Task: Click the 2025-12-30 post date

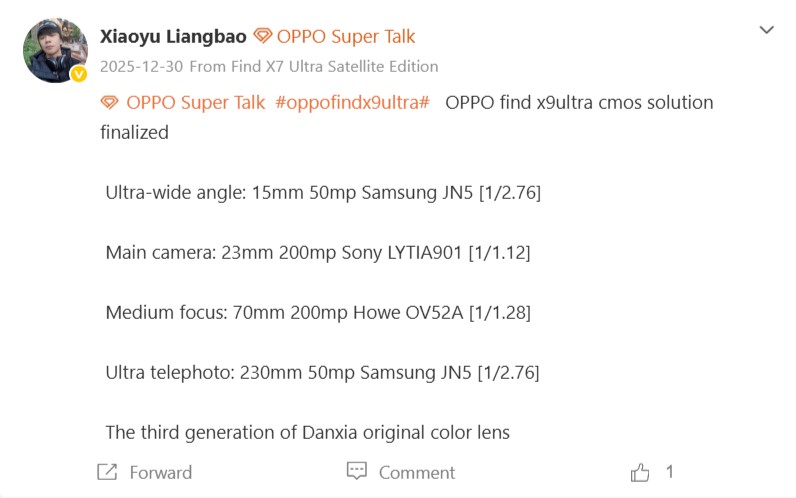Action: click(140, 67)
